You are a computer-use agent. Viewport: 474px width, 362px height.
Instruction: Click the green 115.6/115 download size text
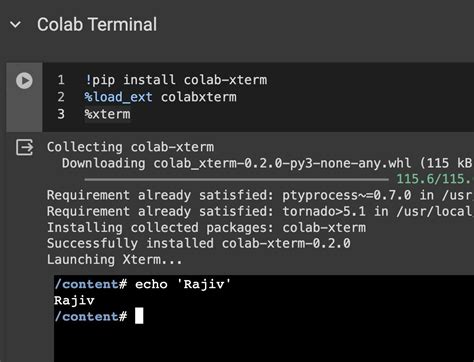coord(435,179)
